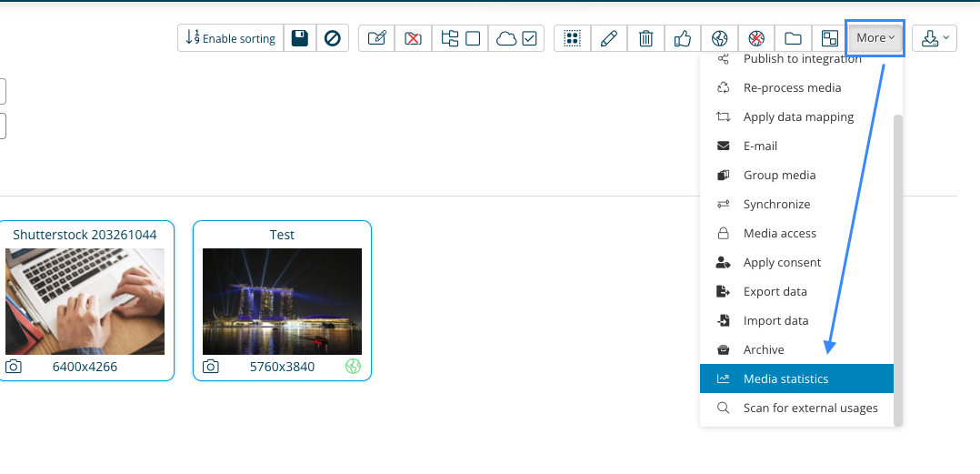Choose Group media
This screenshot has width=980, height=474.
click(797, 175)
